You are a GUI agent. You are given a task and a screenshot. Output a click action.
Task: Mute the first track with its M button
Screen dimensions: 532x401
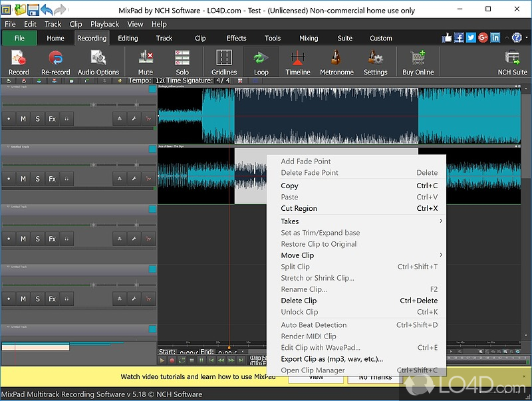(x=23, y=119)
